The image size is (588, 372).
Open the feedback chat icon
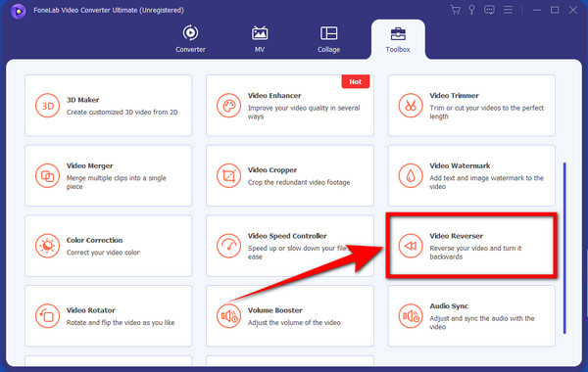click(x=489, y=10)
